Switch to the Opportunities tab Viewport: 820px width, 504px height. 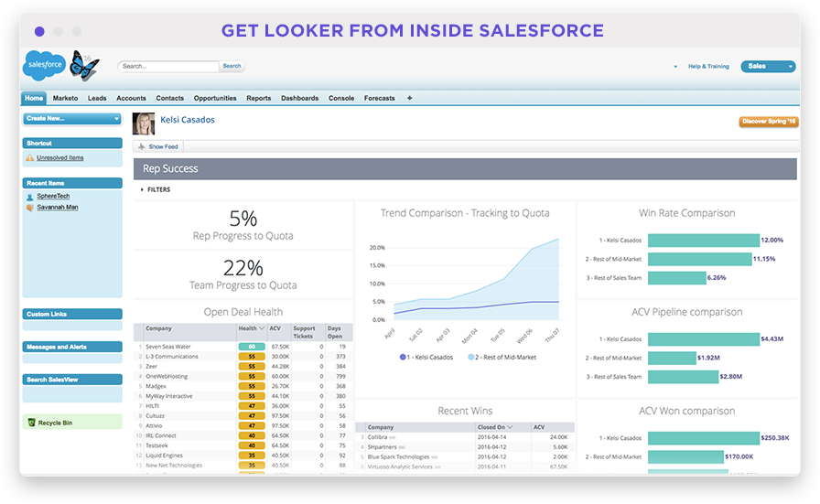click(x=215, y=98)
